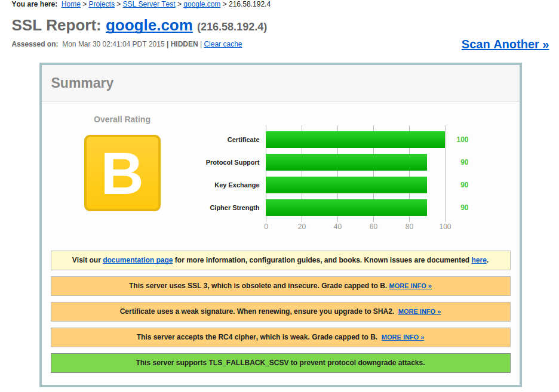Click the Cipher Strength score bar
The image size is (559, 392).
(346, 208)
